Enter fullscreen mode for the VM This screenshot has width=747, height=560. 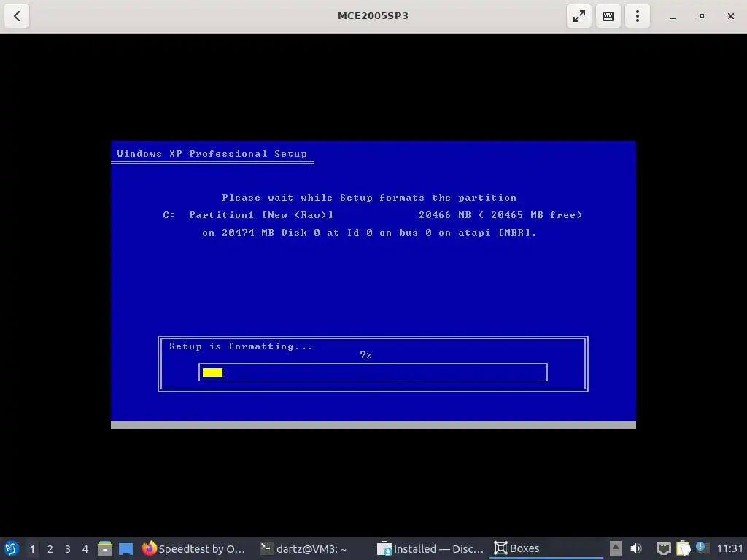tap(578, 16)
